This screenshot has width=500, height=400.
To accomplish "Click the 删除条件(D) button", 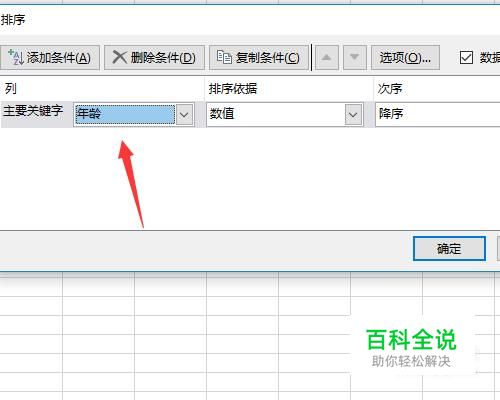I will click(x=154, y=58).
